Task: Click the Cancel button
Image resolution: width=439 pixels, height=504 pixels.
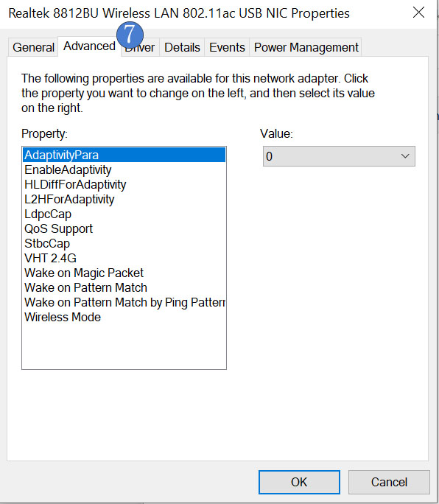Action: (x=389, y=482)
